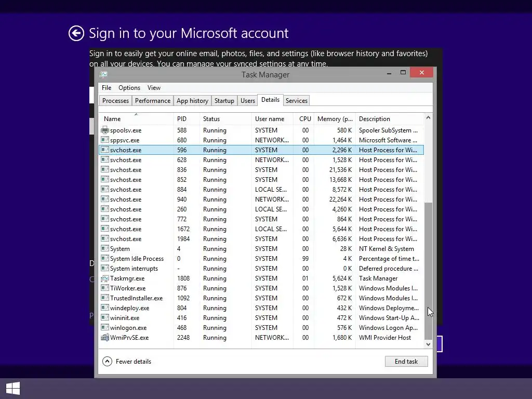
Task: Click highlighted svchost.exe PID 596 row
Action: (x=261, y=150)
